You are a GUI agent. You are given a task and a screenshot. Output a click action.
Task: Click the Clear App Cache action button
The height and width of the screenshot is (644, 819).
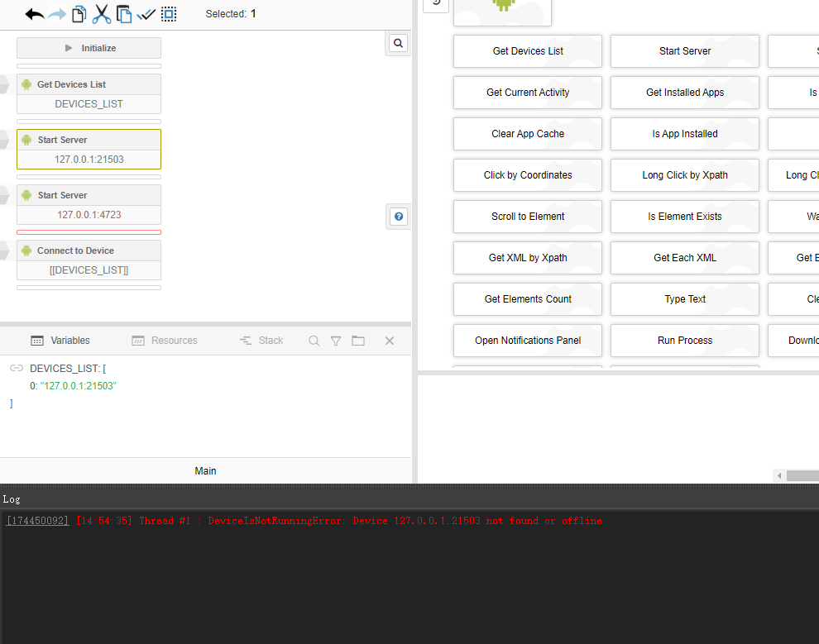[528, 134]
